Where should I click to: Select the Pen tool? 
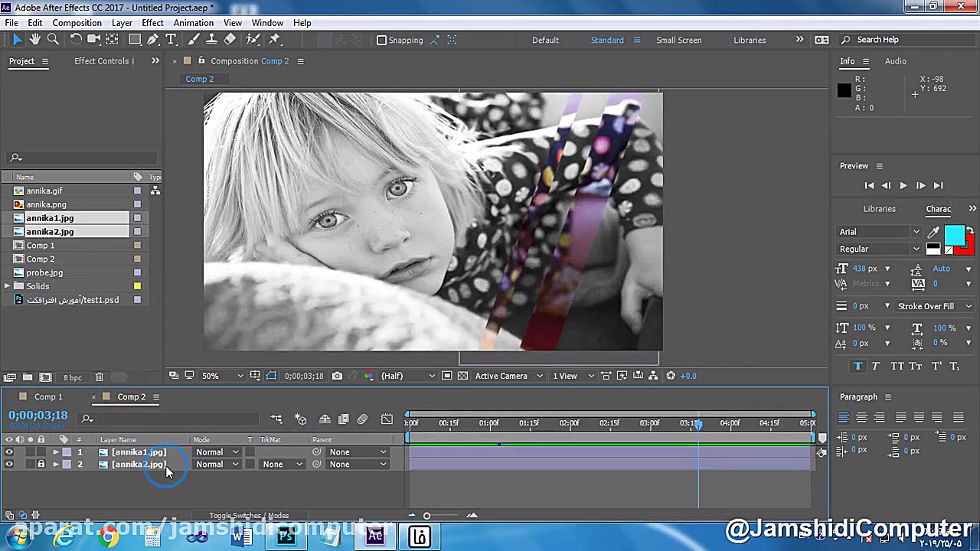coord(153,40)
